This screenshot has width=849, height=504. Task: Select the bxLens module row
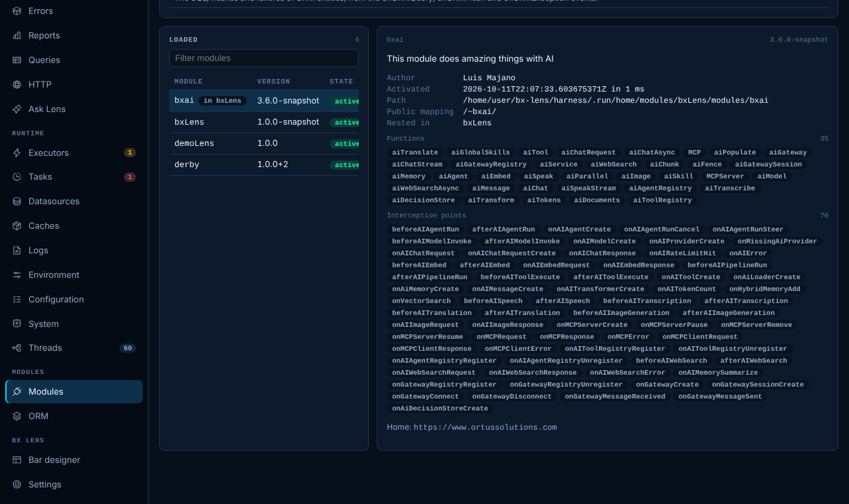point(264,122)
